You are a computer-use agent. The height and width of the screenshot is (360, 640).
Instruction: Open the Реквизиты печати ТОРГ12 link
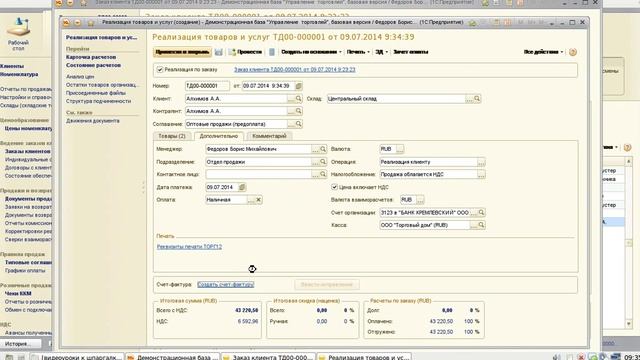[189, 247]
